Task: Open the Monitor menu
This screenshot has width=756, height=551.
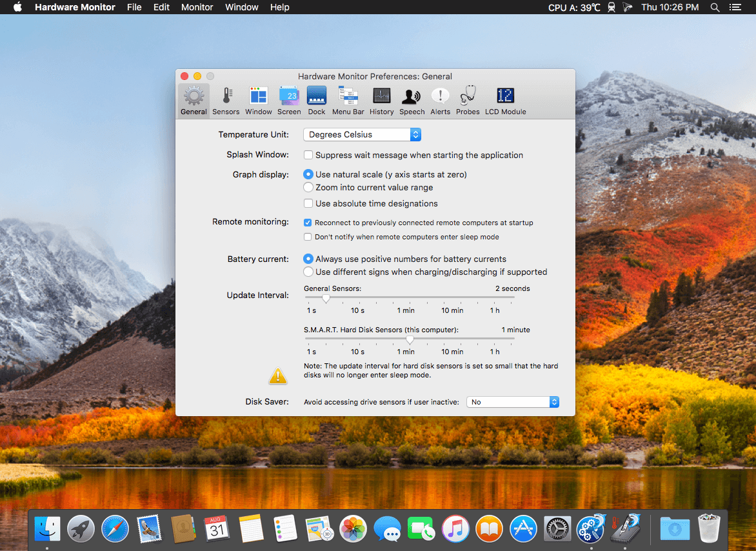Action: pos(197,7)
